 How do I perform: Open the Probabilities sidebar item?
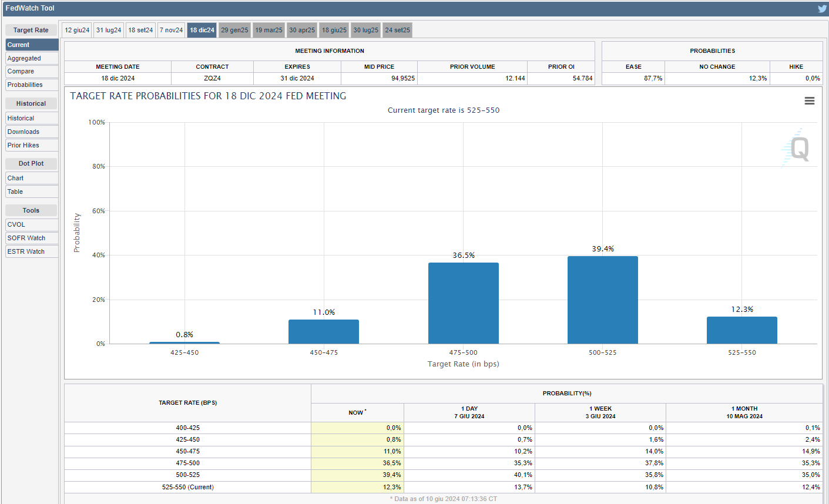(32, 85)
